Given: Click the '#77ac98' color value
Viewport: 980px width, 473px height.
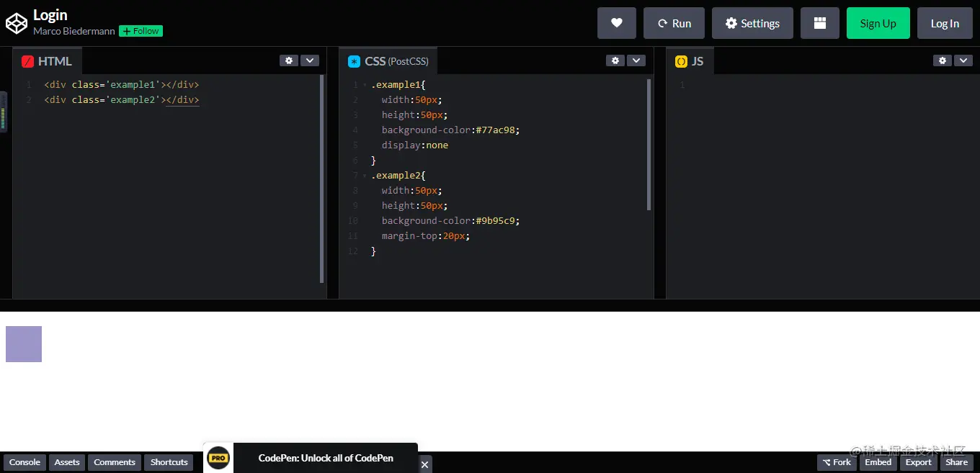Looking at the screenshot, I should pos(496,130).
